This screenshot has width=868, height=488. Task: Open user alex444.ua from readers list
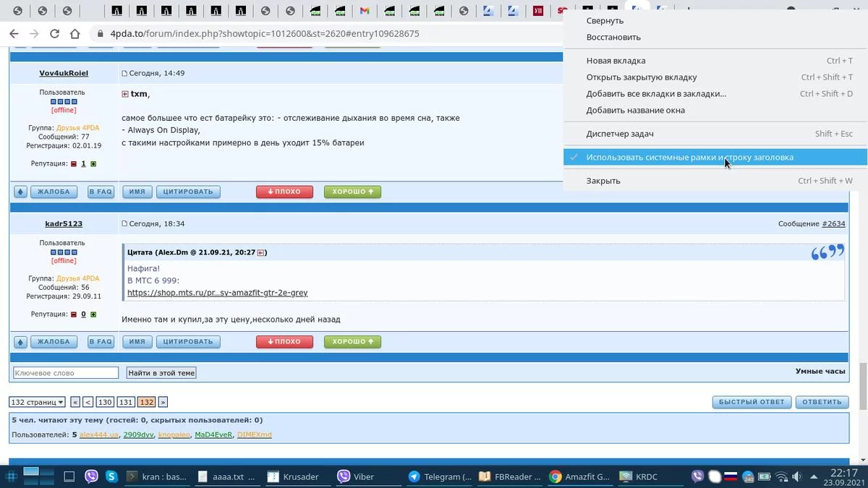pos(99,435)
